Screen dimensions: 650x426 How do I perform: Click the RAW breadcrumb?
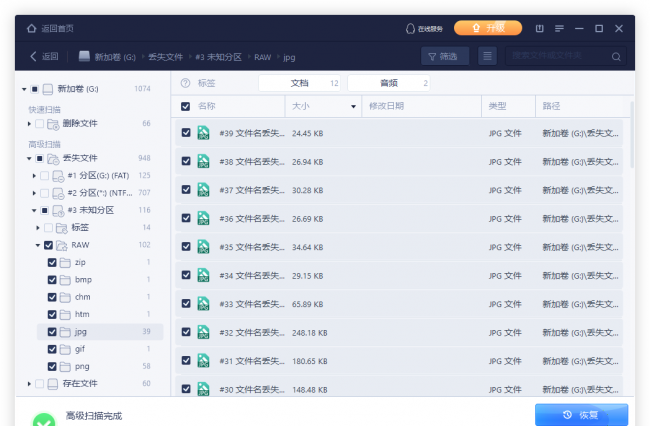pos(262,57)
